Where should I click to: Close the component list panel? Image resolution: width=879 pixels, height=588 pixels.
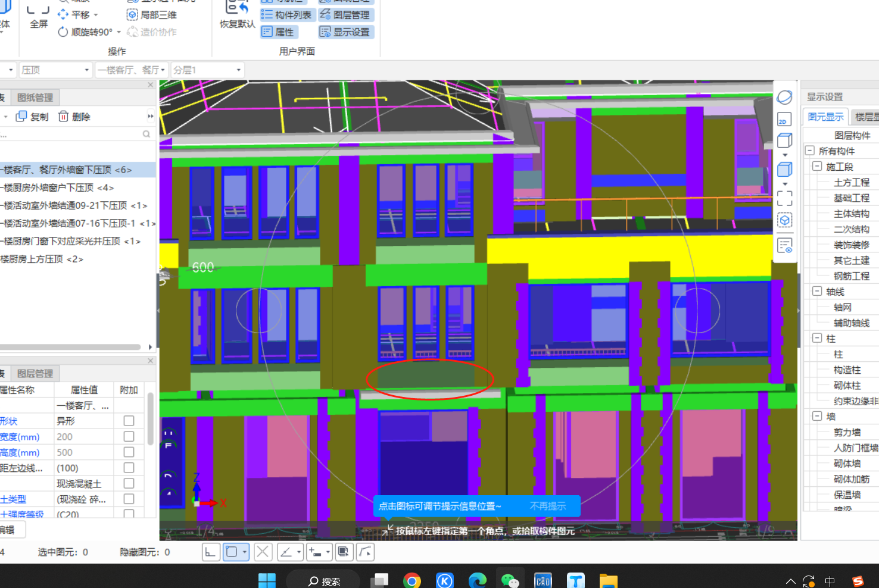click(151, 85)
